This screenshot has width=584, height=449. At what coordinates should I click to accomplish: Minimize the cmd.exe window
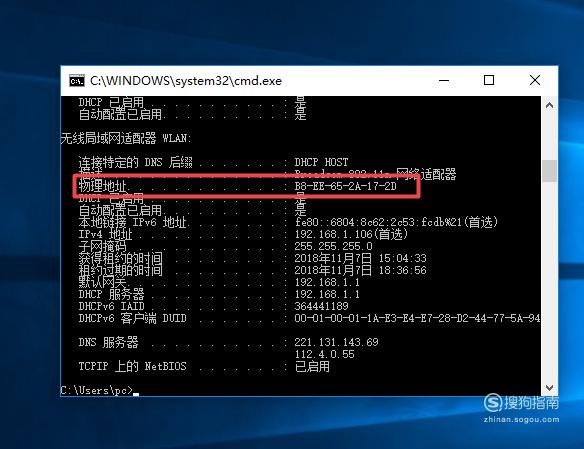click(x=444, y=80)
